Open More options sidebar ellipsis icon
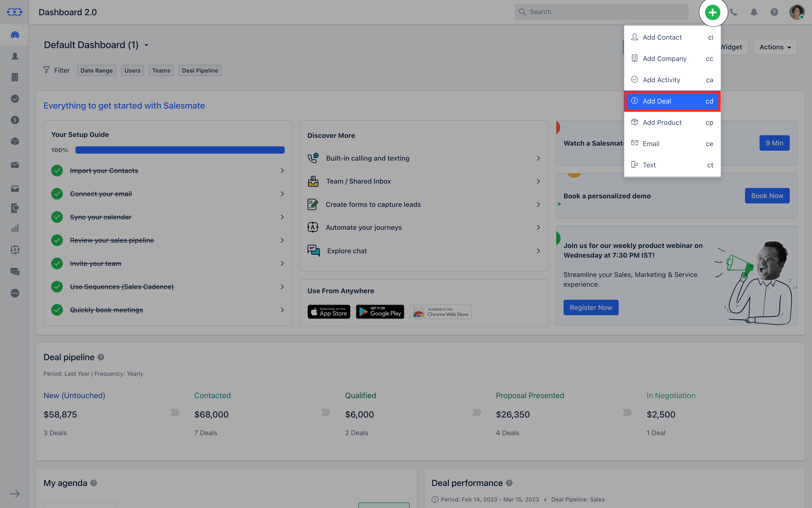Viewport: 812px width, 508px height. coord(15,293)
